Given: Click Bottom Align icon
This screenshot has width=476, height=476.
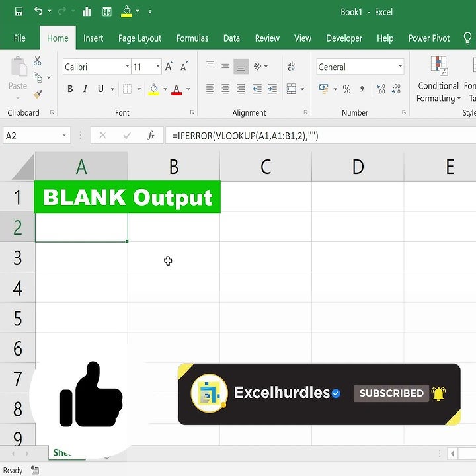Looking at the screenshot, I should click(241, 67).
